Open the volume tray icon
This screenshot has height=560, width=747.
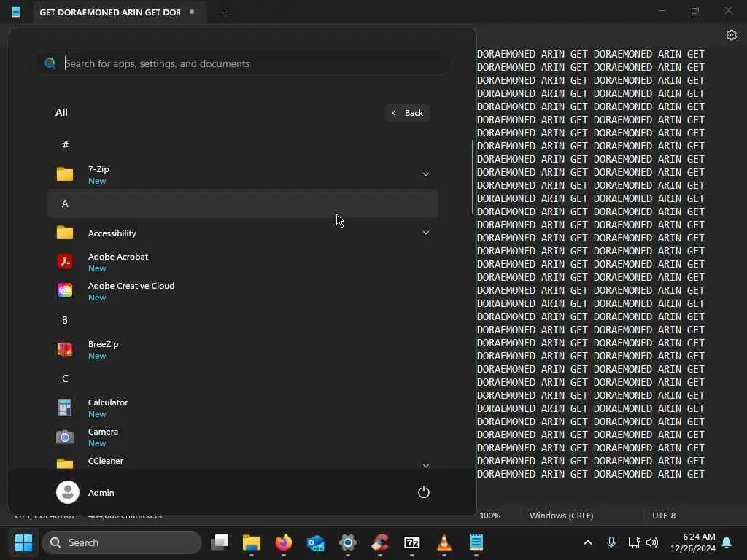(652, 542)
